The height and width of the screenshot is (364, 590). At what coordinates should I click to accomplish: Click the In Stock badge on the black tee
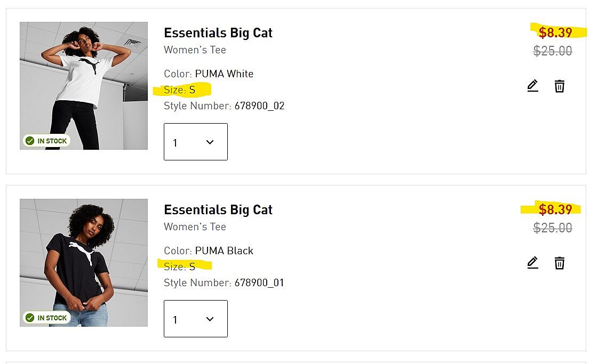[46, 318]
